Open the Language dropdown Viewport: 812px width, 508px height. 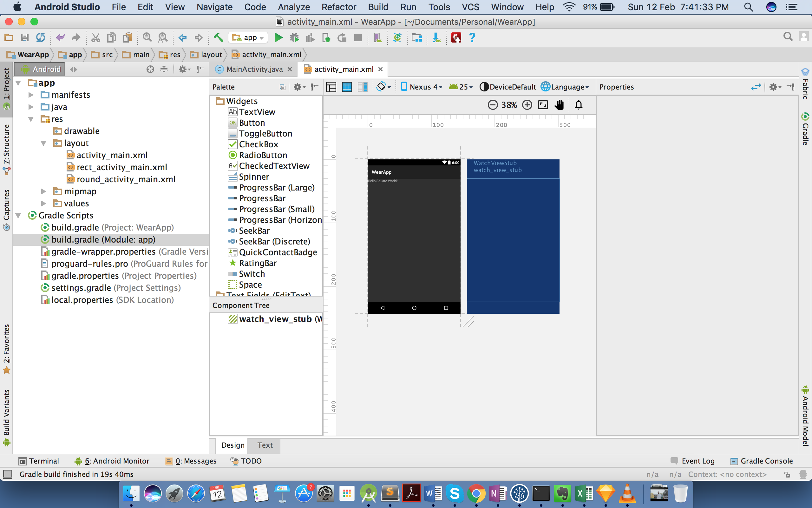(x=565, y=87)
